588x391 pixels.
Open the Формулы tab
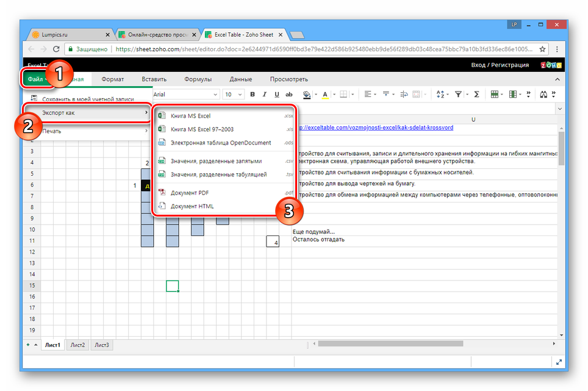[x=198, y=79]
